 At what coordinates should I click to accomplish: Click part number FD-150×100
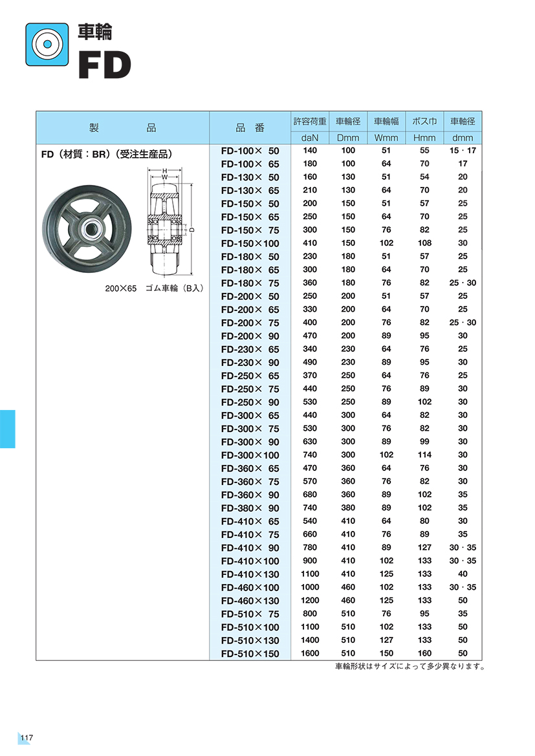250,243
